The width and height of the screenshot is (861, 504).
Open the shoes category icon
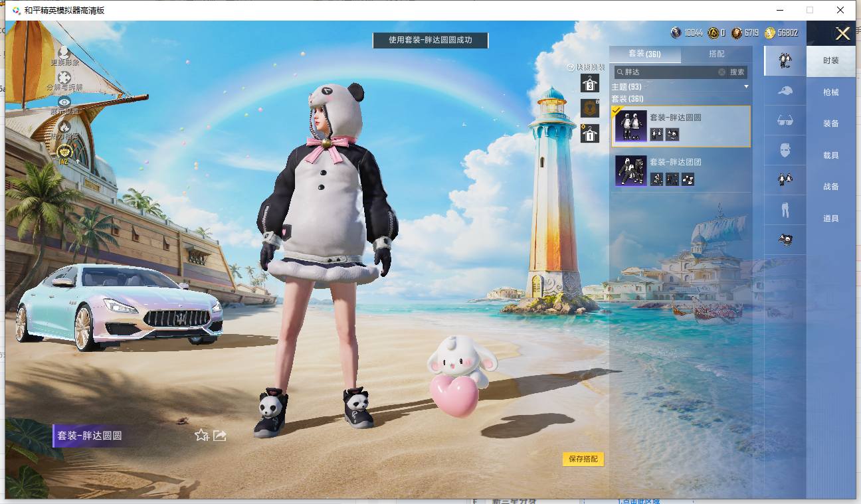[x=785, y=240]
